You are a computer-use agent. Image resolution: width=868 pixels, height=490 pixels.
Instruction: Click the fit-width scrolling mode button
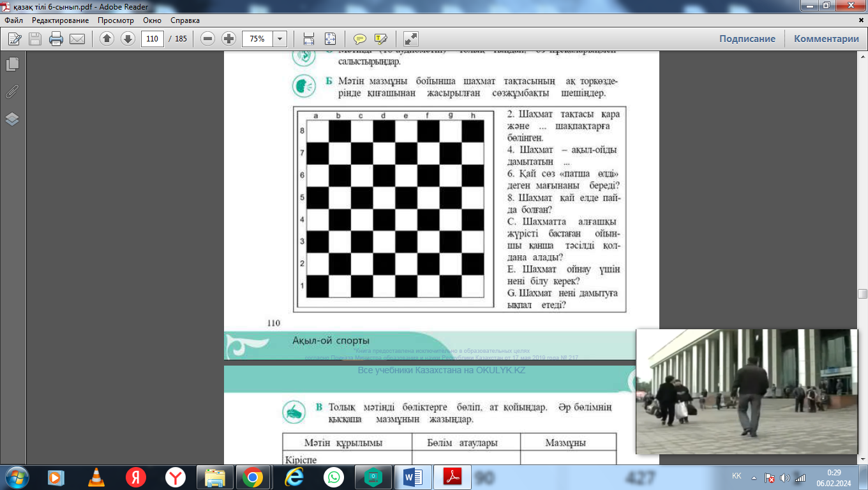click(x=309, y=39)
